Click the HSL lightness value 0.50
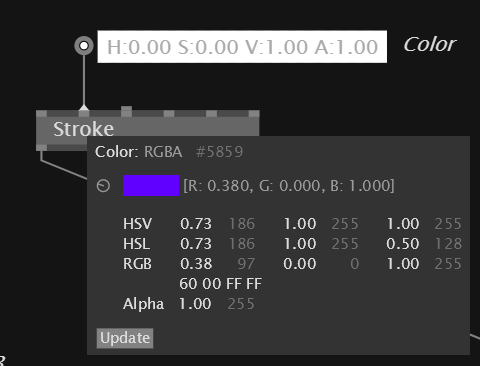The height and width of the screenshot is (366, 480). click(403, 244)
